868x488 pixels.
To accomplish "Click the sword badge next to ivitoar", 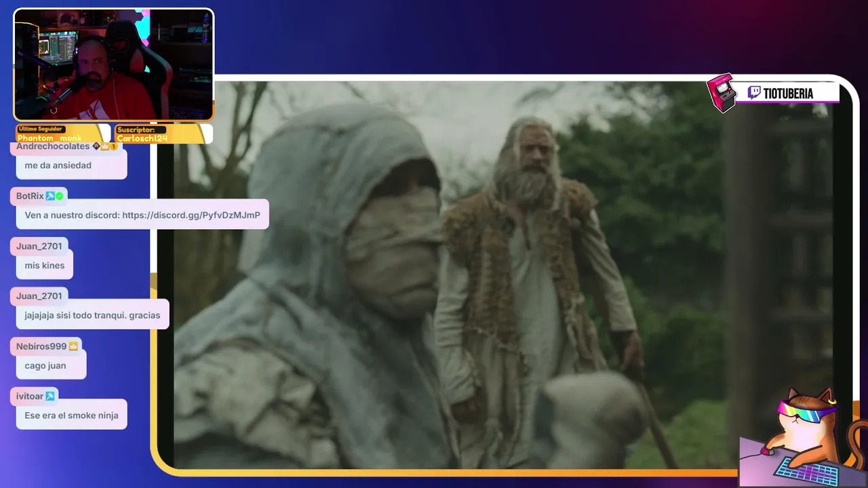I will click(x=50, y=396).
